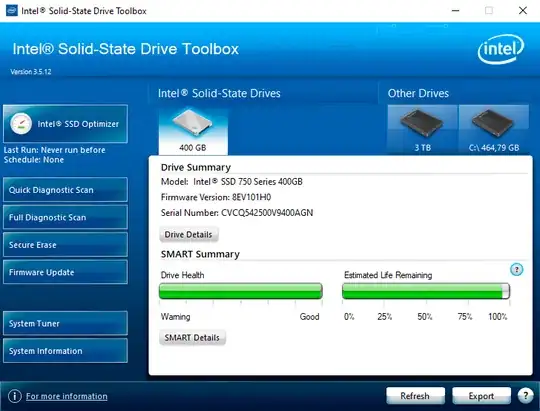540x411 pixels.
Task: Click the Other Drives heading
Action: 418,93
